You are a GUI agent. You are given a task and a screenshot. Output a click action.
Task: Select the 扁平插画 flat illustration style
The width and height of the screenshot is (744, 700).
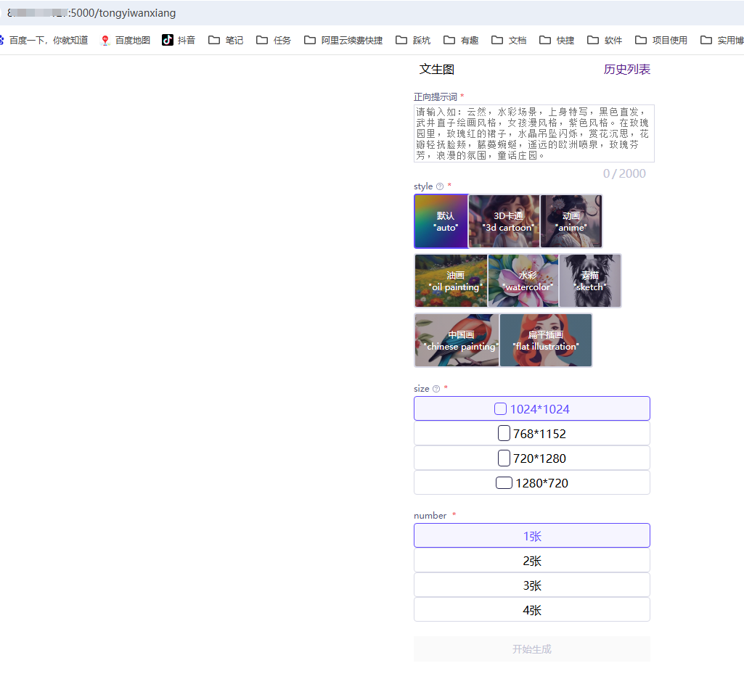(546, 340)
